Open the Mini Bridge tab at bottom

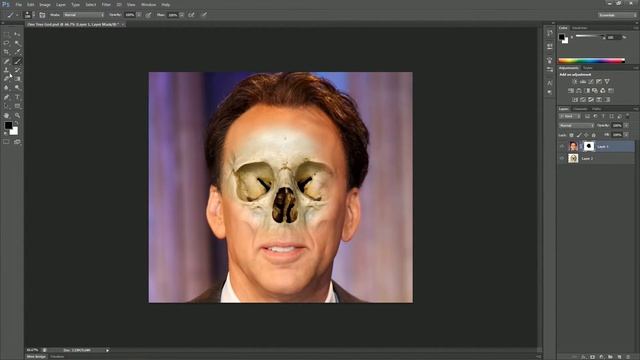[36, 357]
